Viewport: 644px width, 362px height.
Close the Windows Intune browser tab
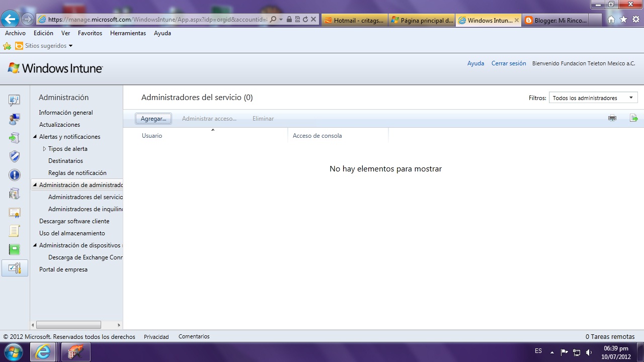click(x=517, y=20)
